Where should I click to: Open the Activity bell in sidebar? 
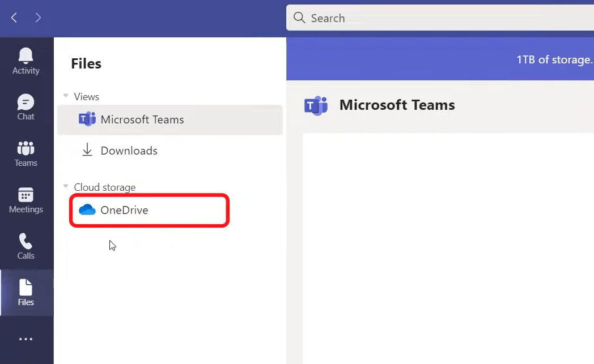tap(26, 61)
